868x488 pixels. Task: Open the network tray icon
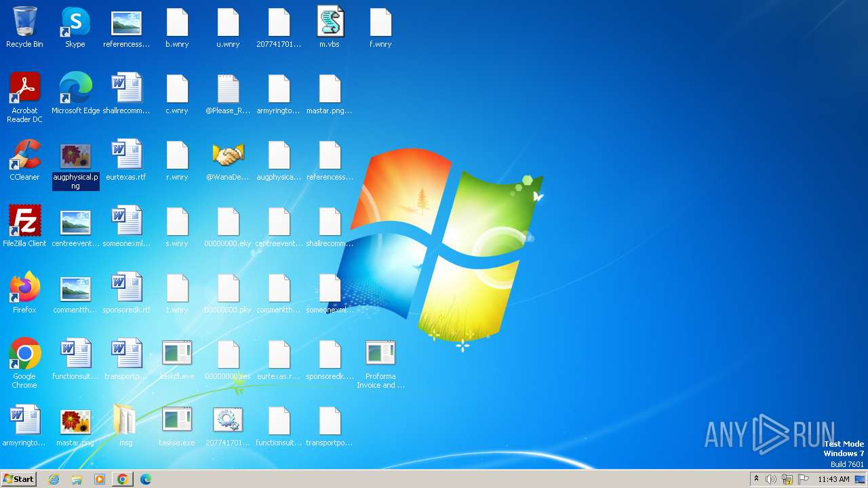787,479
